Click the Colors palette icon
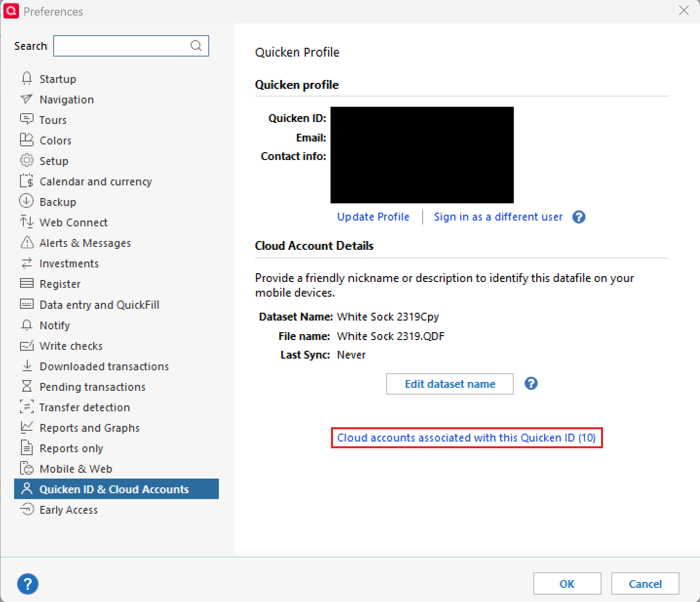Image resolution: width=700 pixels, height=602 pixels. coord(27,140)
